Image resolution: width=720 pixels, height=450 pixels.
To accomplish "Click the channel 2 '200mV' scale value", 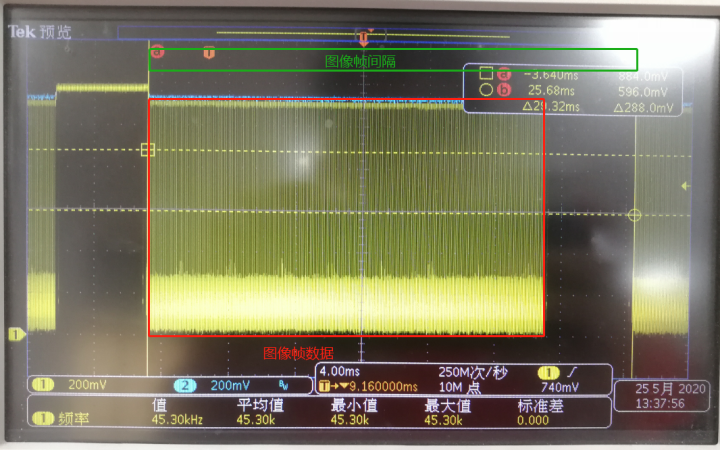I will pos(230,385).
